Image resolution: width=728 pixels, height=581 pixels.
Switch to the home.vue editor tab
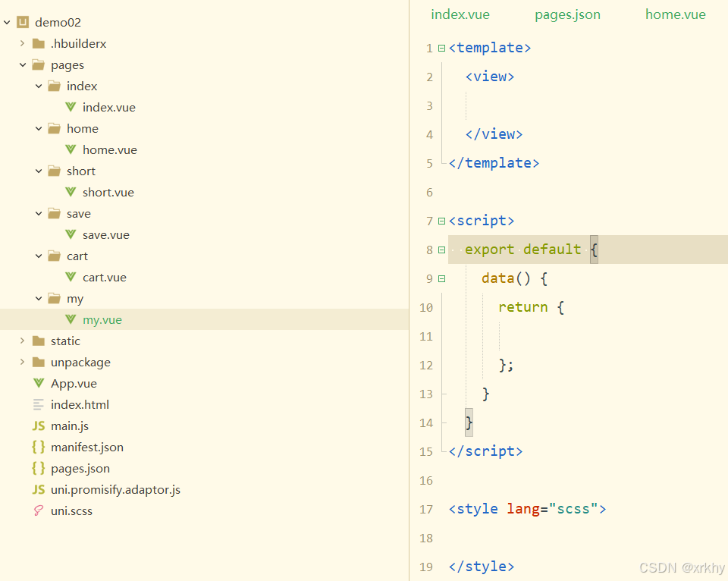coord(676,14)
